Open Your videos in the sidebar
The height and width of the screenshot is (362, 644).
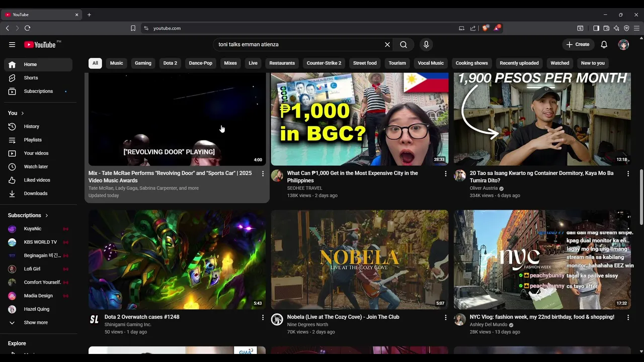click(x=38, y=153)
